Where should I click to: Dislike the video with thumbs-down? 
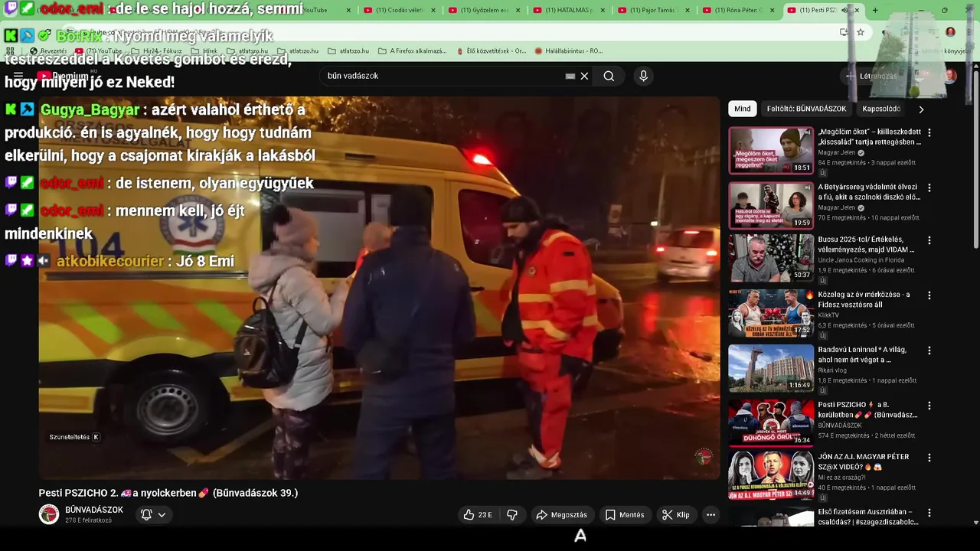pyautogui.click(x=512, y=514)
